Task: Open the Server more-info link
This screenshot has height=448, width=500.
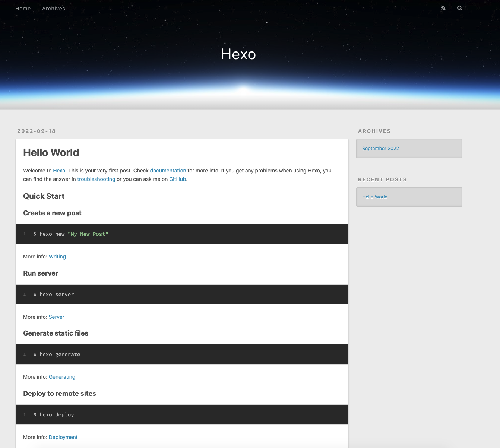Action: tap(57, 317)
